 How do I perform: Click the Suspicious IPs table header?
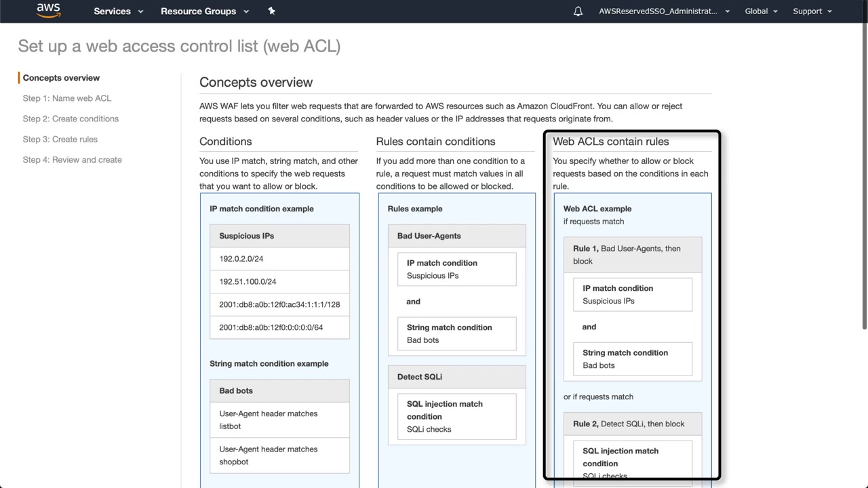[x=279, y=236]
